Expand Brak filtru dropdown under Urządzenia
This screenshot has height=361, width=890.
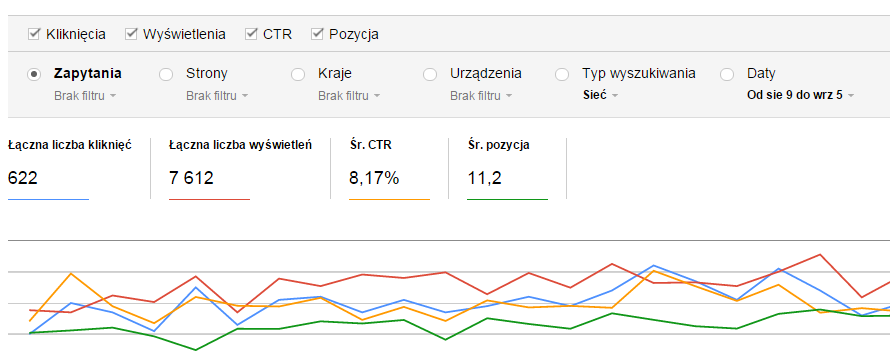[481, 96]
